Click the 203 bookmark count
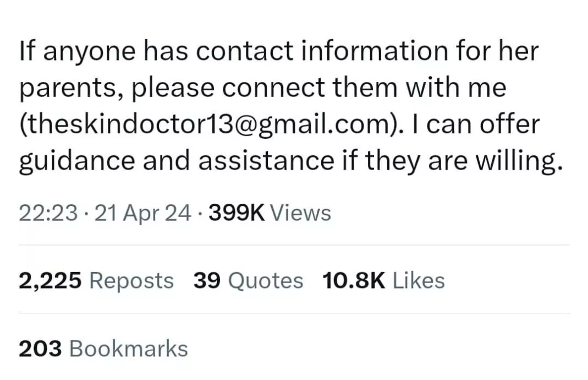This screenshot has width=588, height=380. pyautogui.click(x=40, y=349)
